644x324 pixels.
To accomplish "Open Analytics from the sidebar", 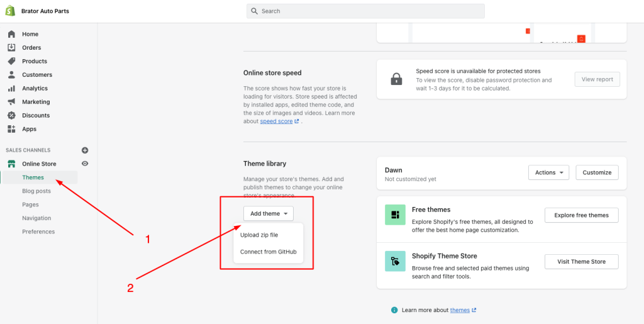I will [35, 89].
